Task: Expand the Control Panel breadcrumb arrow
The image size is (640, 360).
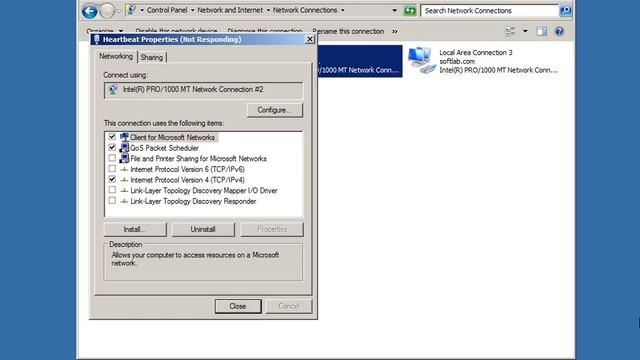Action: click(192, 10)
